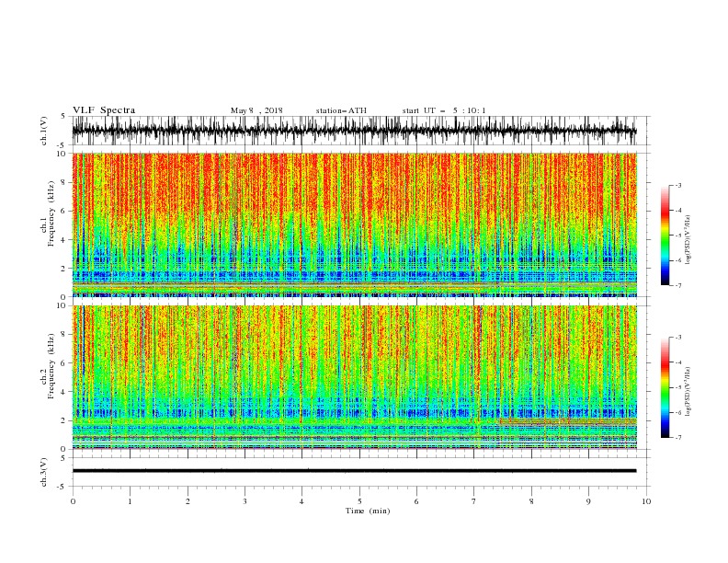The height and width of the screenshot is (563, 728).
Task: Click the ch.2 frequency tick label 8
Action: pos(63,335)
